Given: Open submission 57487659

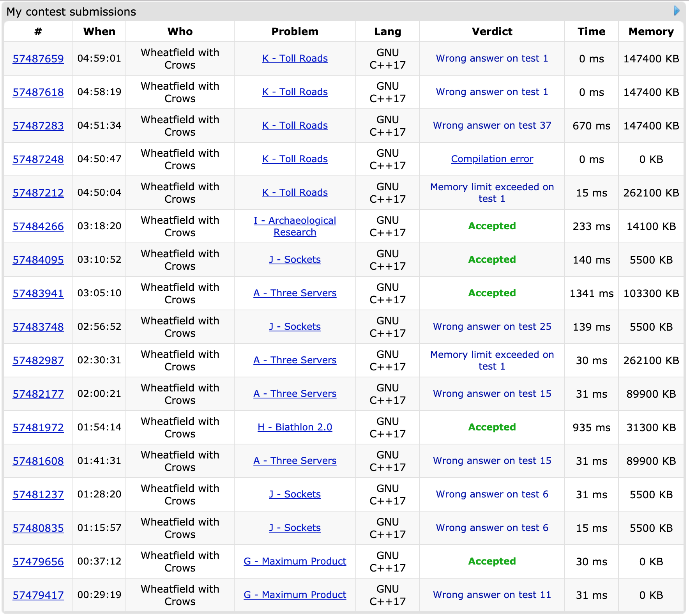Looking at the screenshot, I should [x=38, y=59].
